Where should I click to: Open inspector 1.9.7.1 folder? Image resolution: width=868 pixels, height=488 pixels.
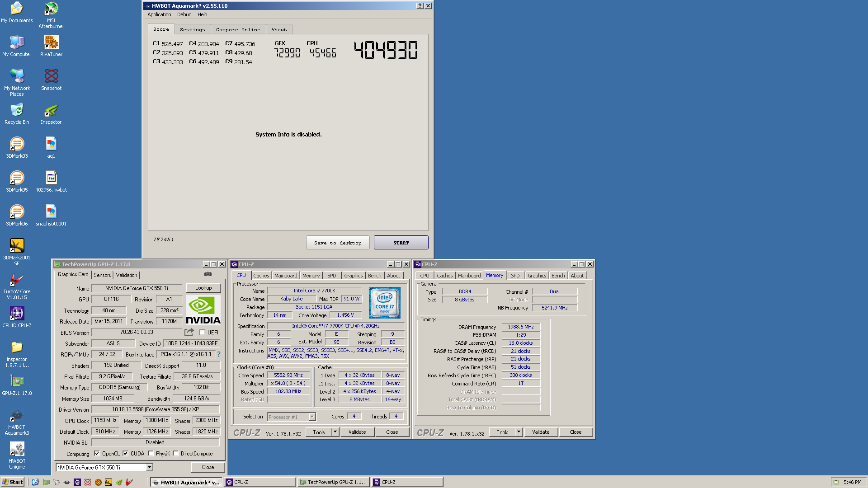click(x=17, y=354)
